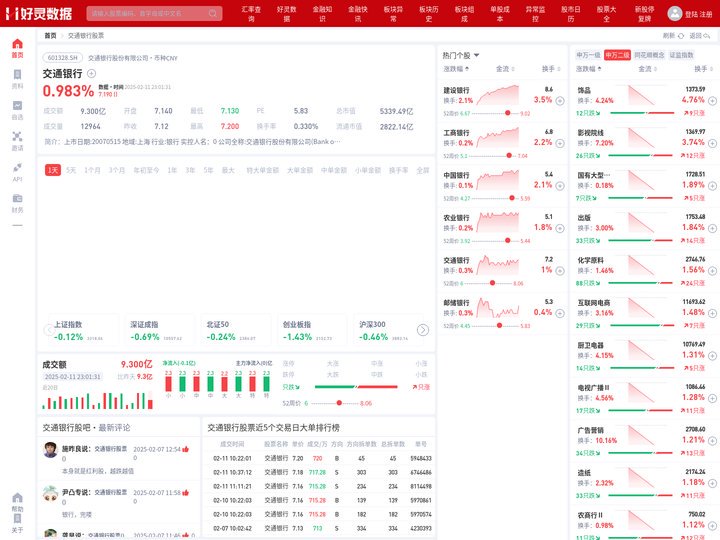Select the 年初至今 chart range
Screen dimensions: 720x540
(146, 170)
